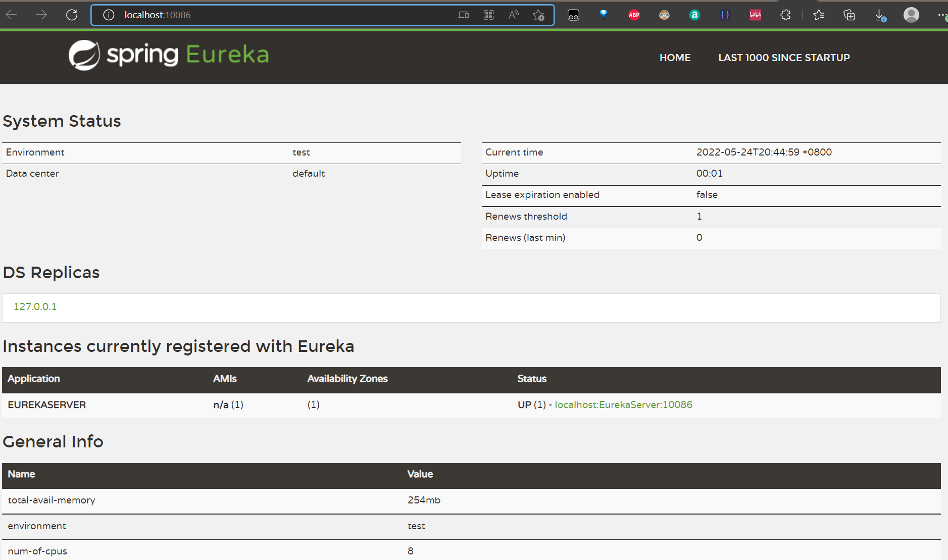Select the EUREKASERVER application name
This screenshot has height=560, width=948.
47,404
